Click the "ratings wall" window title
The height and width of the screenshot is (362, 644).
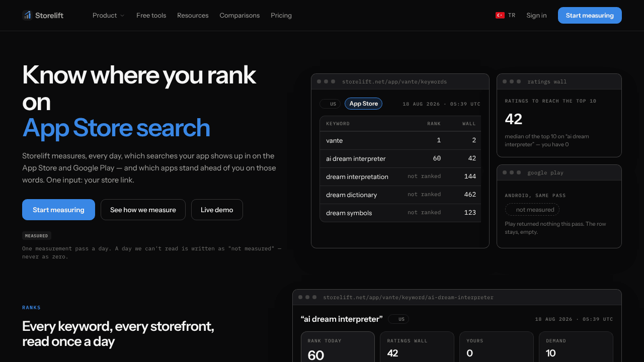(x=547, y=81)
